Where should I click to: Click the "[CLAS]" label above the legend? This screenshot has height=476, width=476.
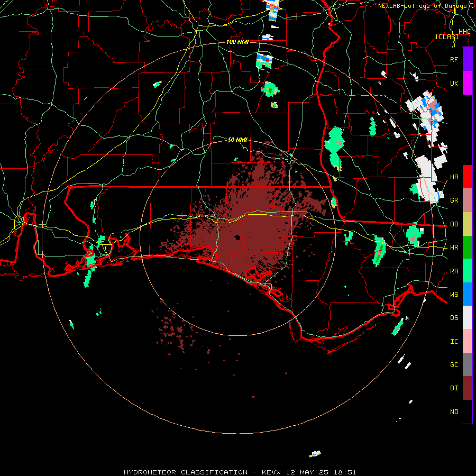click(447, 36)
